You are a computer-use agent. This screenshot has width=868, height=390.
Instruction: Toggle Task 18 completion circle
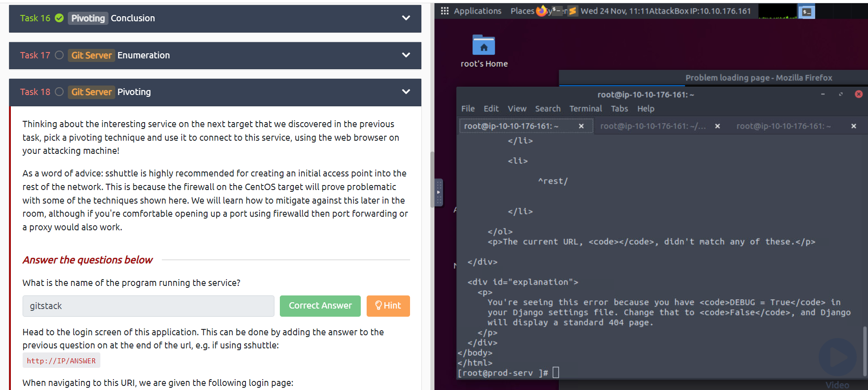[x=59, y=92]
